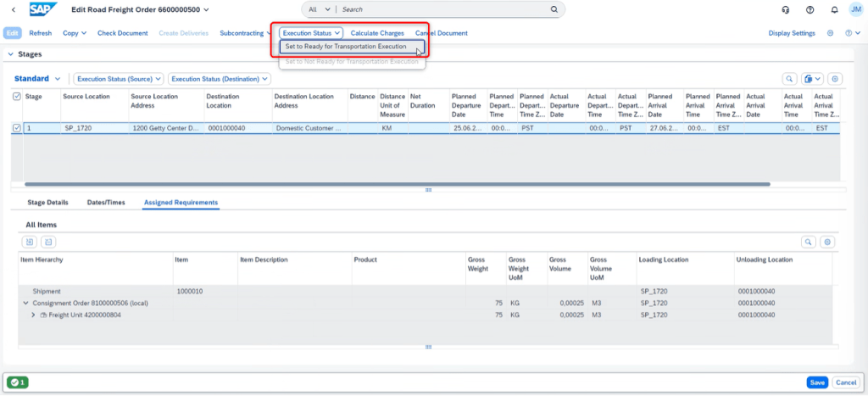Click the Net Duration column header
Image resolution: width=868 pixels, height=396 pixels.
428,104
